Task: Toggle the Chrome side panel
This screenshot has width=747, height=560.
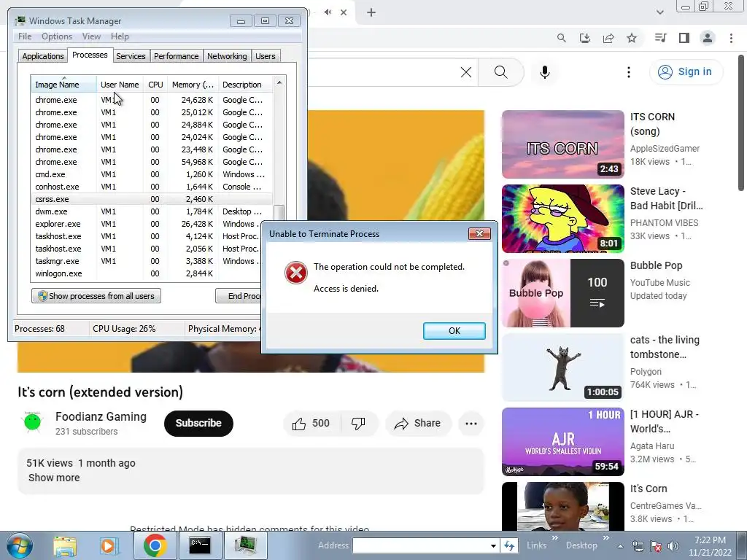Action: (684, 38)
